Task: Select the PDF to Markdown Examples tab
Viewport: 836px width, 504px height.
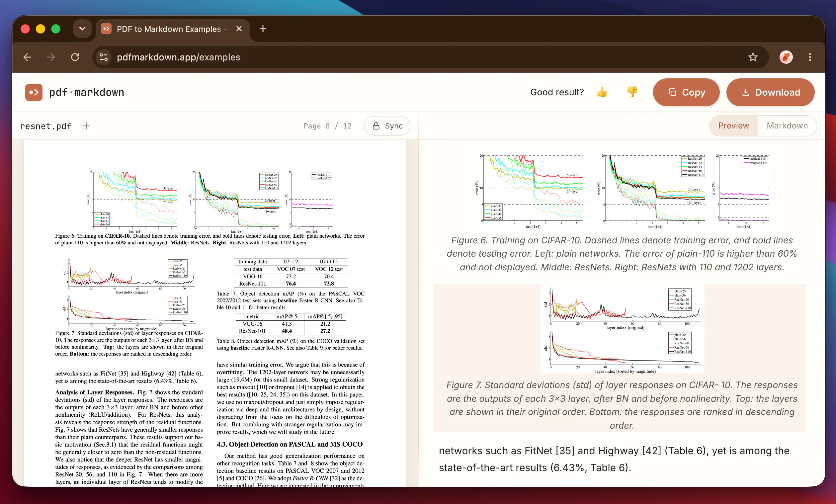Action: point(172,29)
